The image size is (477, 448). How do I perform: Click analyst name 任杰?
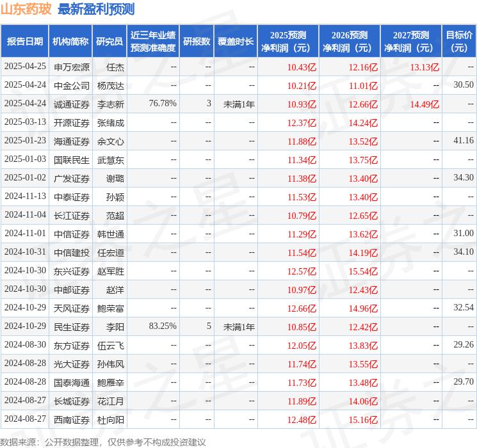pos(115,67)
